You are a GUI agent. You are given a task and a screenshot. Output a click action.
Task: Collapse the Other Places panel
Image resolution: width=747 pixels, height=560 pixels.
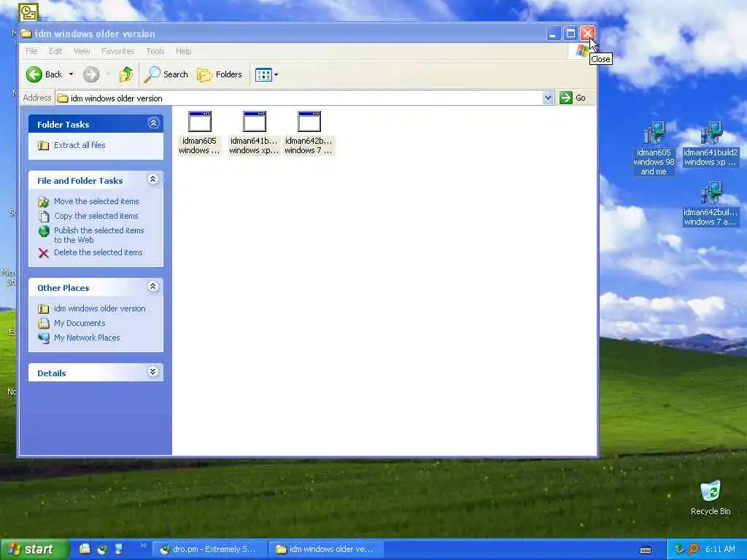[x=153, y=286]
